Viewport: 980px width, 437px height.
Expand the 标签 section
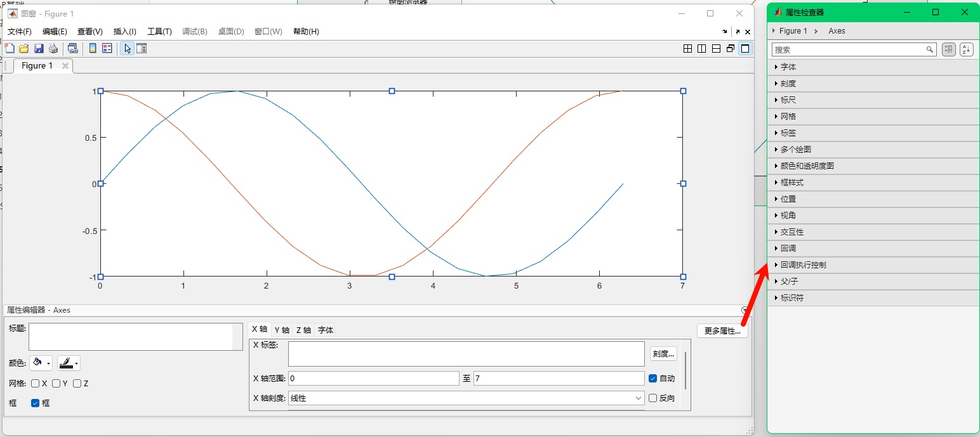point(875,133)
